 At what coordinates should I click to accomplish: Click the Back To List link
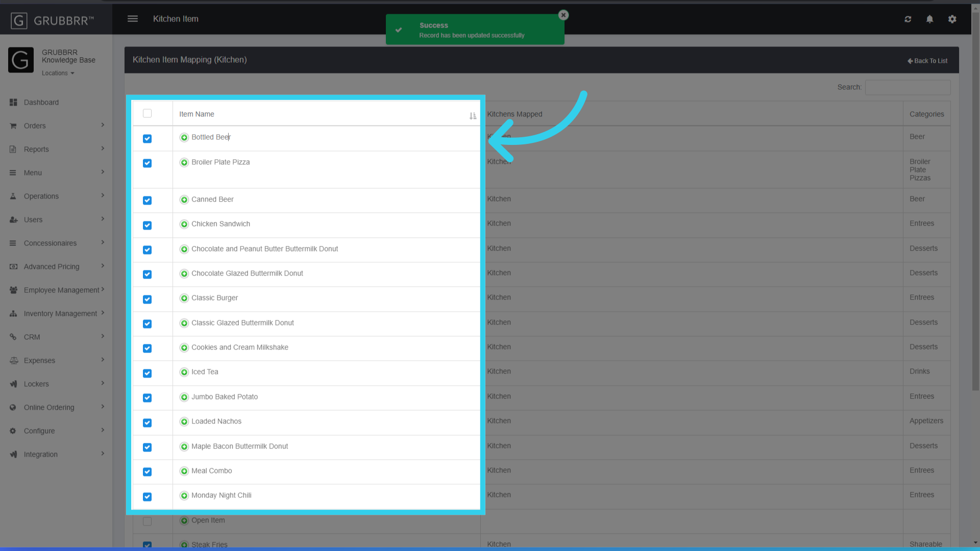(x=927, y=60)
